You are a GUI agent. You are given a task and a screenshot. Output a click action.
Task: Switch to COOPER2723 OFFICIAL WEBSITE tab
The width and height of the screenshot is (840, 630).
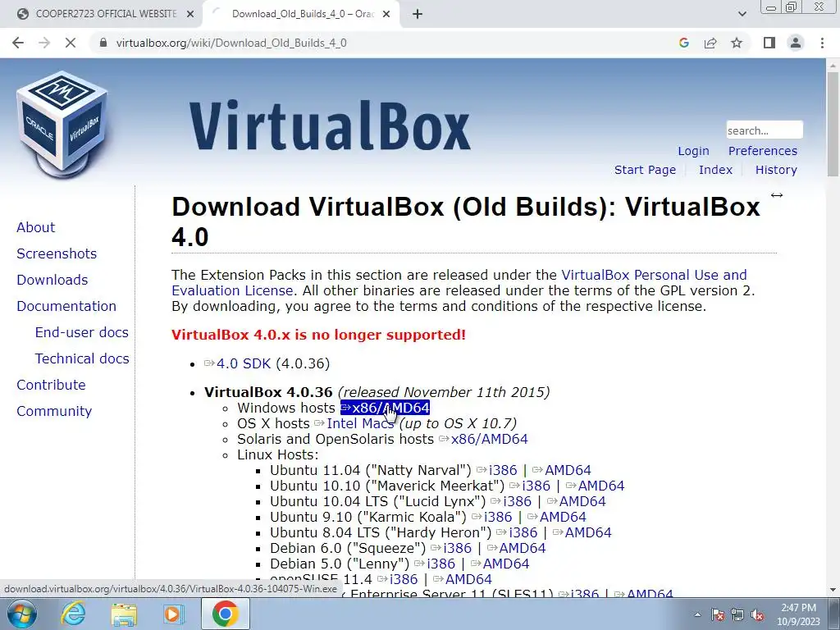[x=106, y=14]
